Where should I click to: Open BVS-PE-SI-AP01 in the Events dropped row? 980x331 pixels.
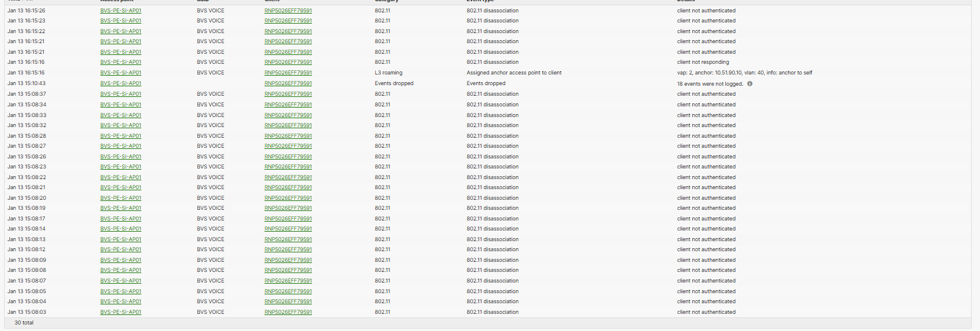click(x=121, y=83)
